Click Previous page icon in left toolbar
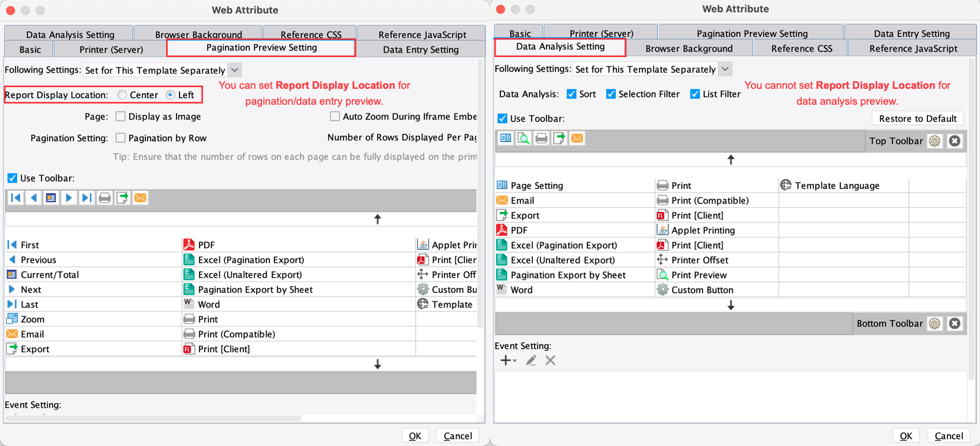980x446 pixels. coord(34,198)
